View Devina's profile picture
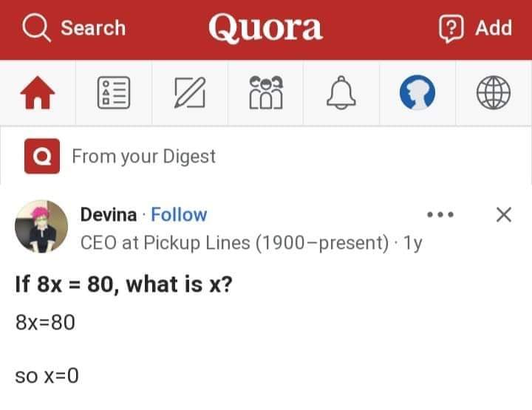The height and width of the screenshot is (410, 532). point(41,226)
